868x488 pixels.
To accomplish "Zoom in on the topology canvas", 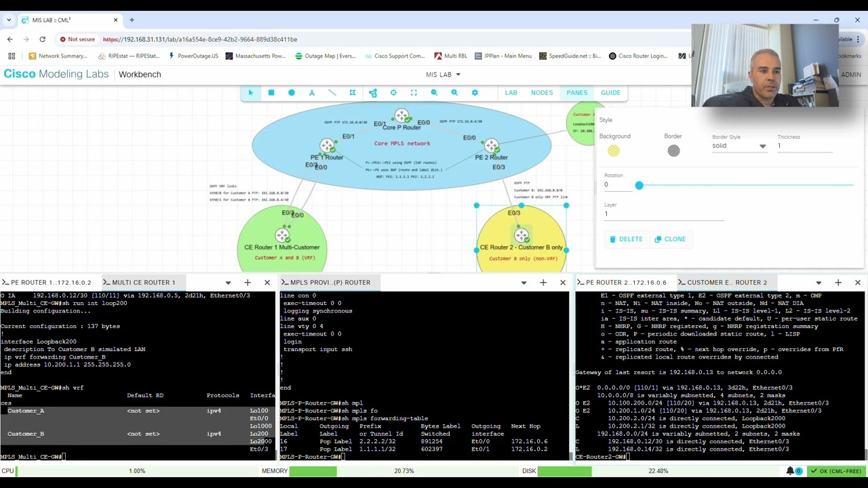I will pyautogui.click(x=454, y=93).
